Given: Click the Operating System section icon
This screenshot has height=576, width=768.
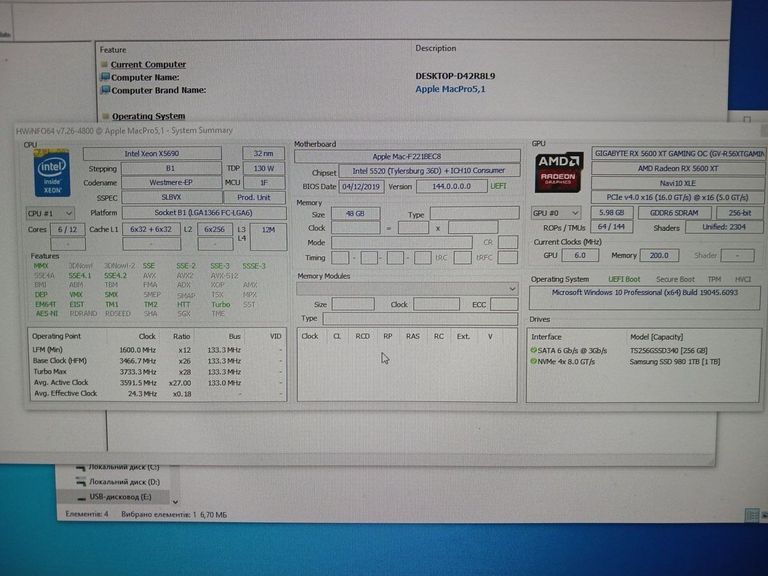Looking at the screenshot, I should (x=104, y=116).
